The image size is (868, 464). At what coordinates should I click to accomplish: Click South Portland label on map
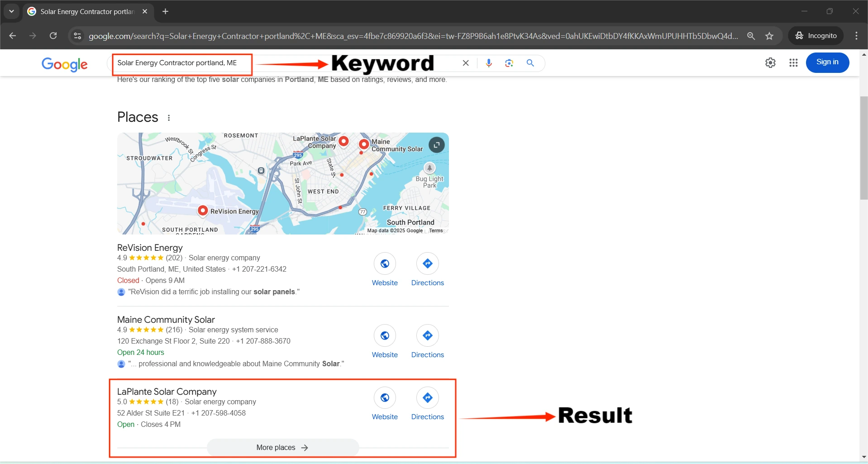[x=410, y=222]
